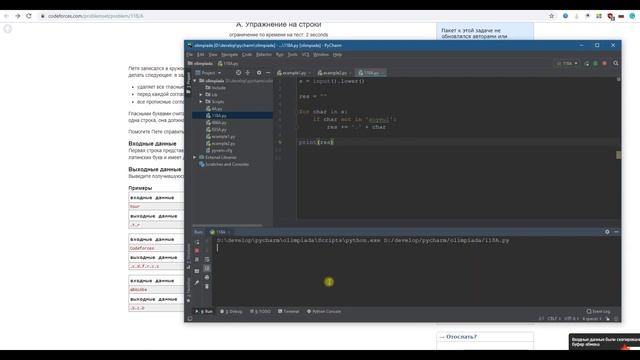640x360 pixels.
Task: Select the 118A tab in Run panel
Action: [x=220, y=232]
